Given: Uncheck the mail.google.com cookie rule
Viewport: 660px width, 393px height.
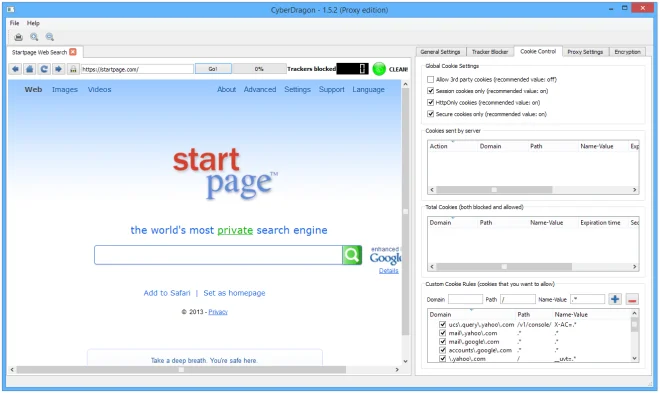Looking at the screenshot, I should pos(442,342).
